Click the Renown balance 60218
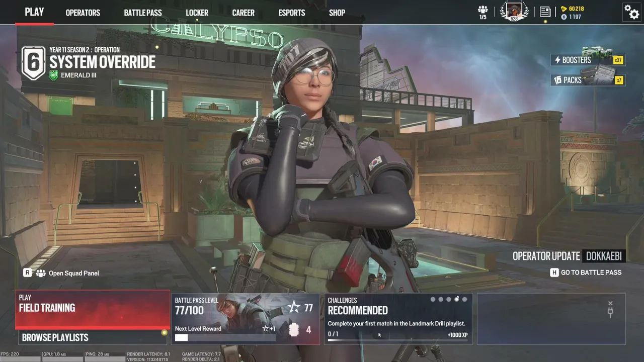 click(x=576, y=9)
